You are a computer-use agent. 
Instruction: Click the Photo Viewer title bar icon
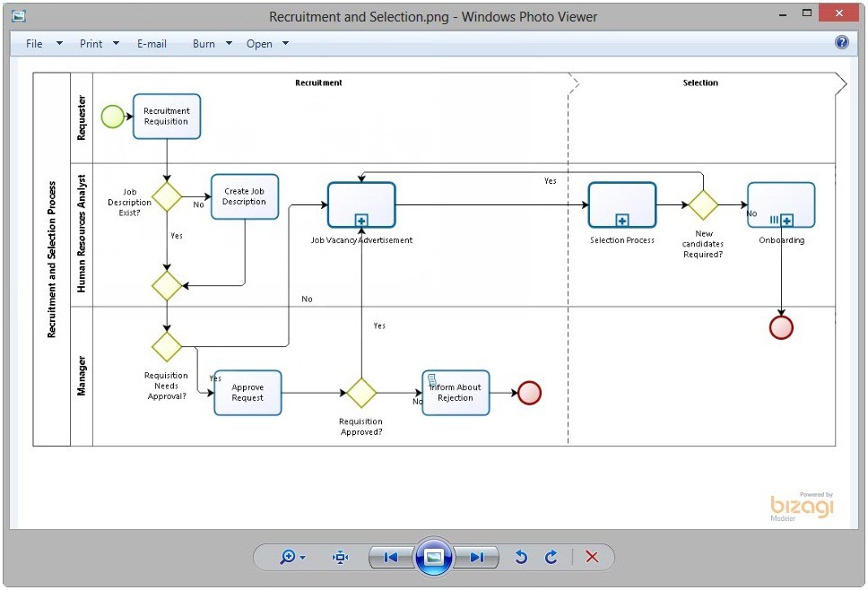[x=18, y=16]
